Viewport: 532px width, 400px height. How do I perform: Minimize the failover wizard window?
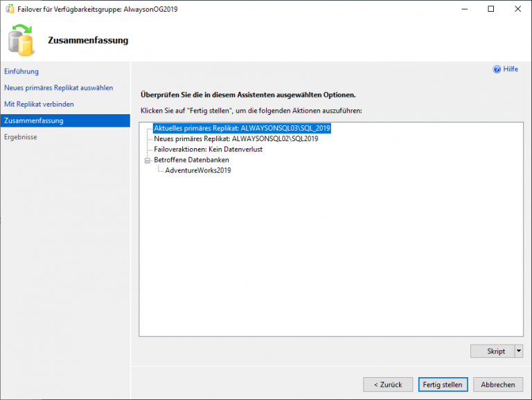[x=465, y=9]
